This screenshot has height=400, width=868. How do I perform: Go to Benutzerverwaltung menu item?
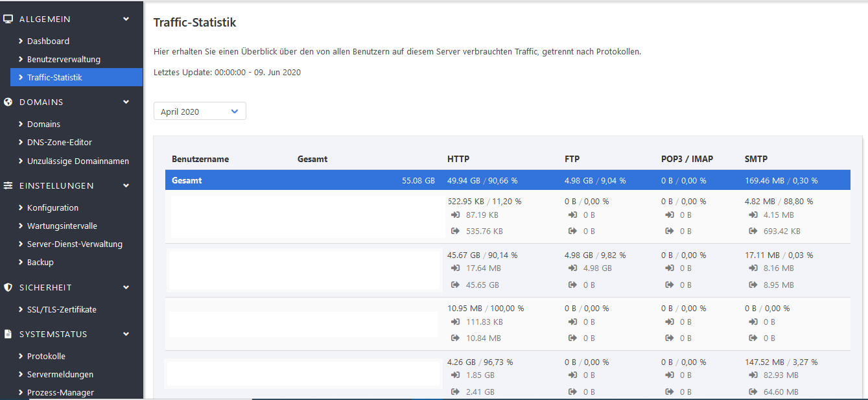64,59
